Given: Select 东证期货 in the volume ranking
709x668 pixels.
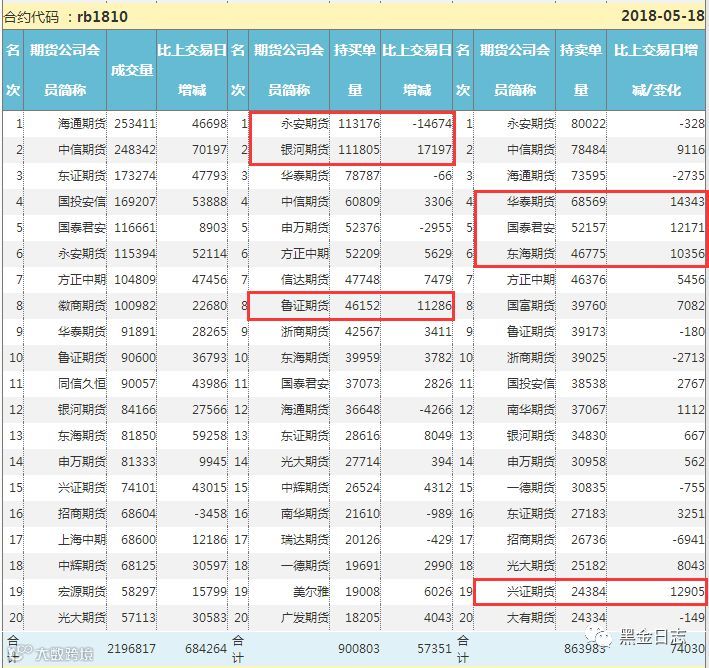Looking at the screenshot, I should pos(82,175).
